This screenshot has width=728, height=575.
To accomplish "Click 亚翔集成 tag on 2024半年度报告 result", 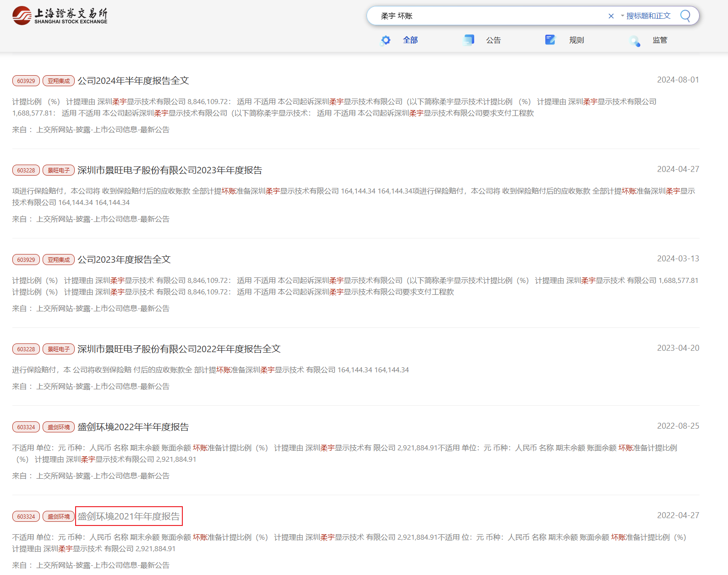I will [x=59, y=81].
